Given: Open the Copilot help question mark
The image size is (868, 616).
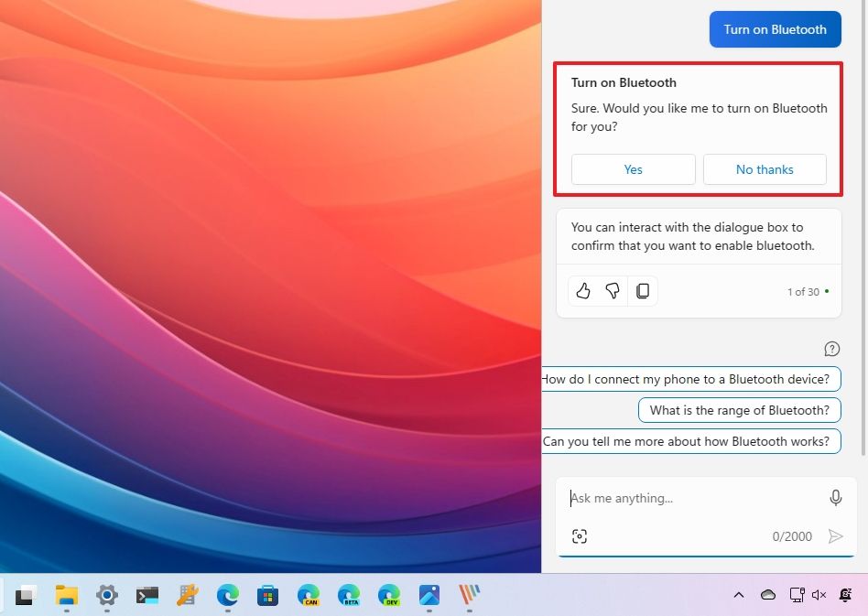Looking at the screenshot, I should tap(831, 349).
